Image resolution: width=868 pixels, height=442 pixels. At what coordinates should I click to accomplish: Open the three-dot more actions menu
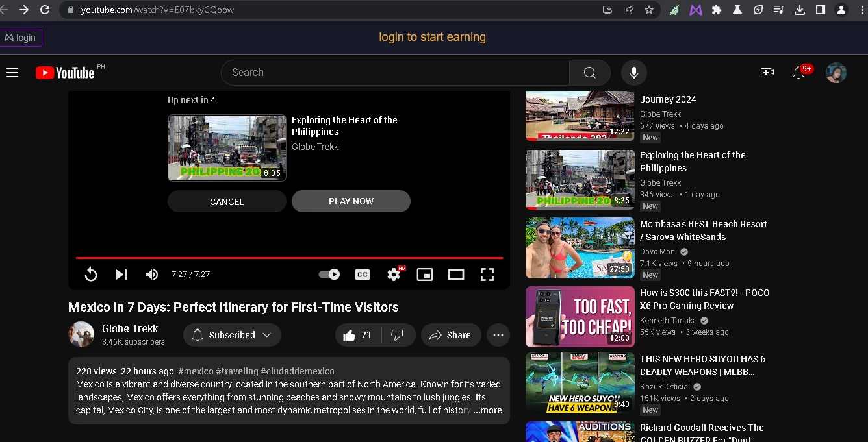[x=498, y=335]
